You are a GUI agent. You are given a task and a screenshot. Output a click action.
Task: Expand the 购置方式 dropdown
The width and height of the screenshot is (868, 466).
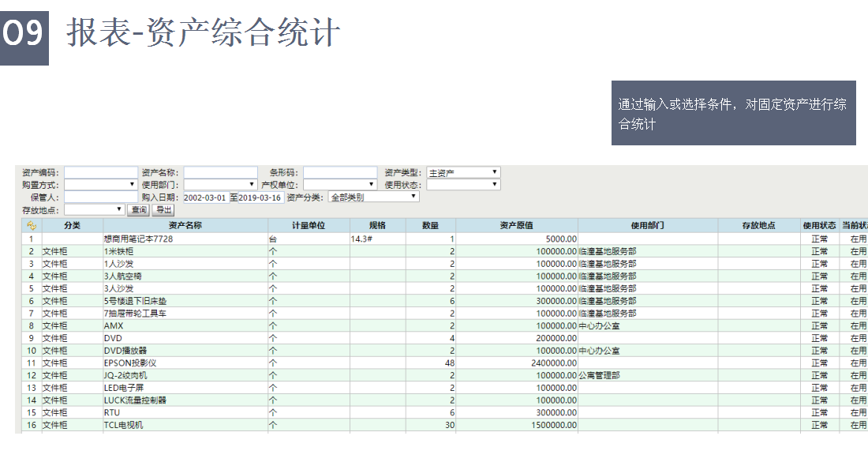[100, 185]
